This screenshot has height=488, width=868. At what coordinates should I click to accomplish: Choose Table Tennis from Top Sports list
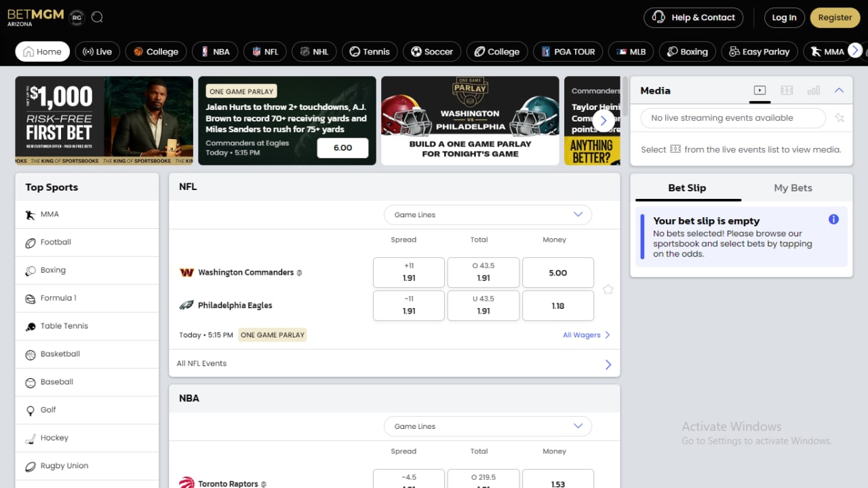coord(64,326)
